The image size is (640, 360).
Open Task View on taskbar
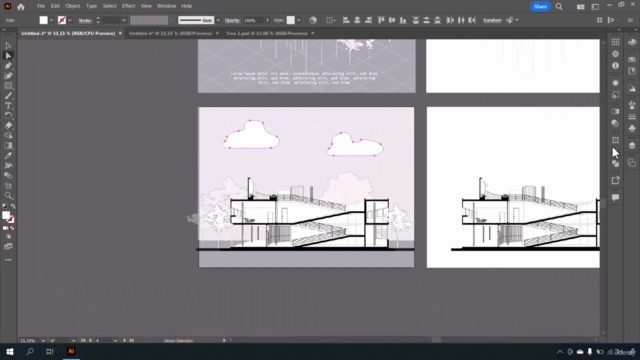[50, 351]
